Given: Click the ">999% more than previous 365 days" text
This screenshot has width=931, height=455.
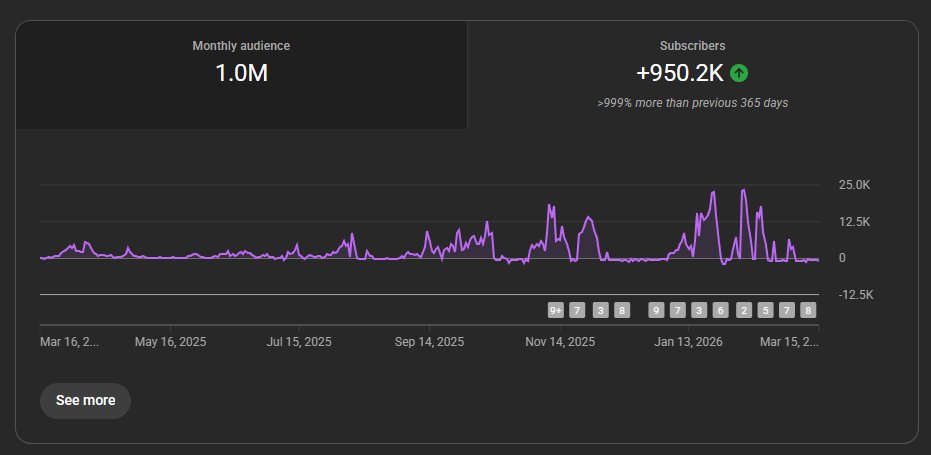Looking at the screenshot, I should pos(692,103).
